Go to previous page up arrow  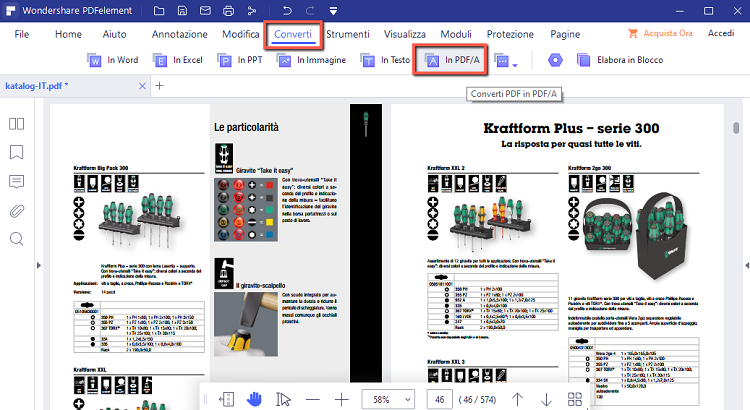click(x=517, y=399)
